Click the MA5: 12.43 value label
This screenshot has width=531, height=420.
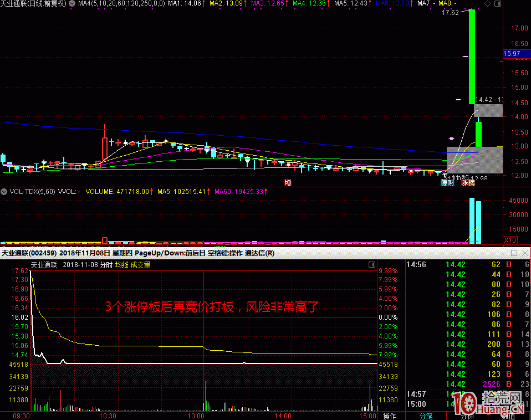[353, 3]
